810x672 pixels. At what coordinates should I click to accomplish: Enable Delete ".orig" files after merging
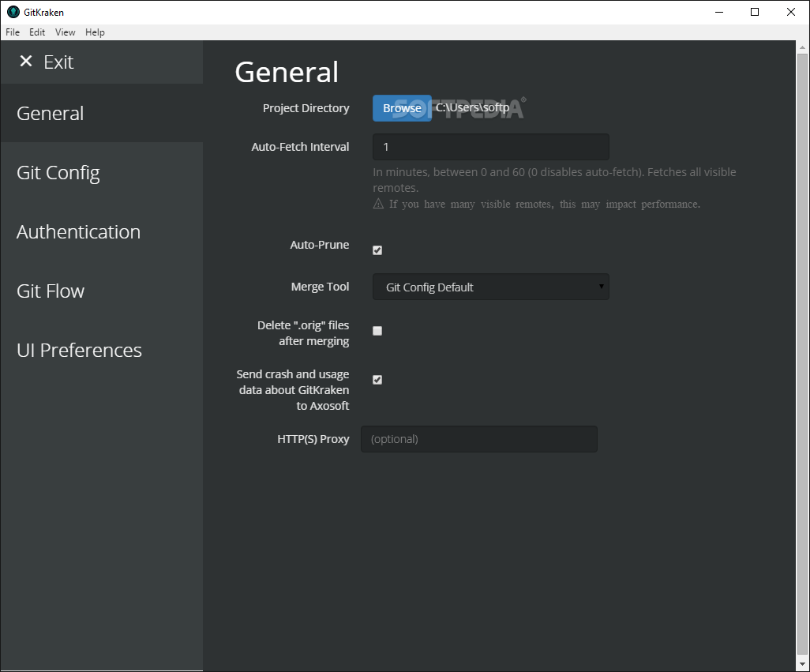pyautogui.click(x=377, y=331)
